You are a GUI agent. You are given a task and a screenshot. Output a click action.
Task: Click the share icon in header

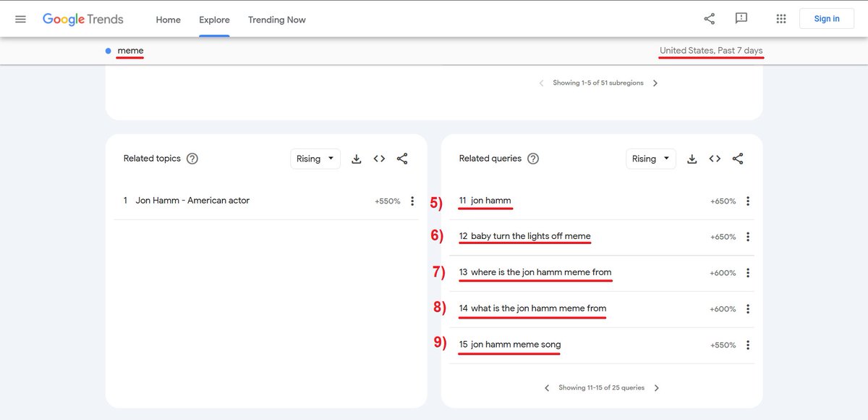coord(710,19)
